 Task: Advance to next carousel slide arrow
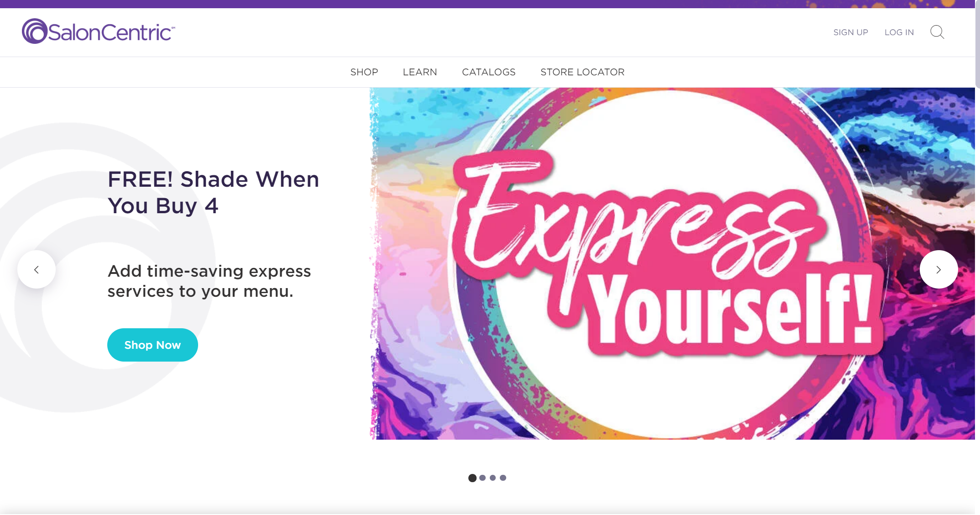click(938, 269)
